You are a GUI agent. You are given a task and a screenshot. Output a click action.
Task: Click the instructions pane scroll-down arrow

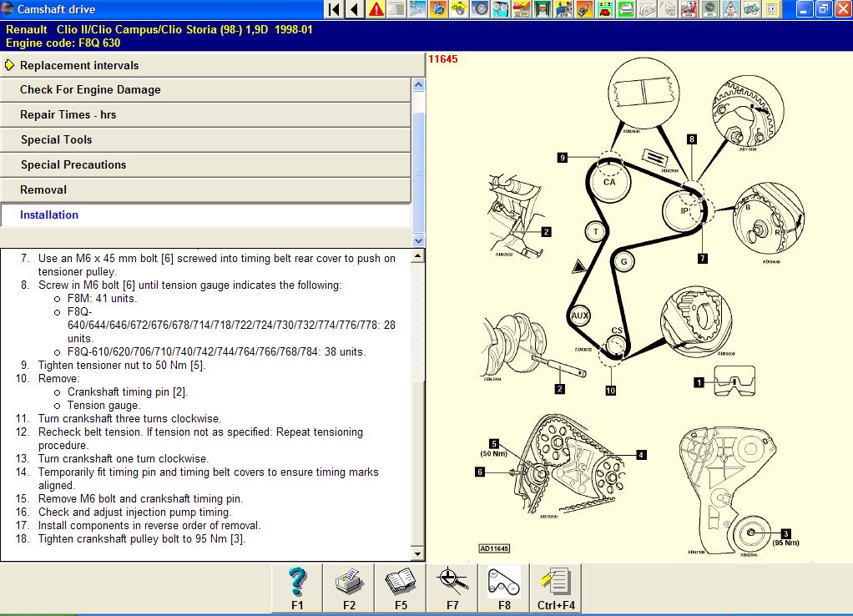tap(418, 554)
